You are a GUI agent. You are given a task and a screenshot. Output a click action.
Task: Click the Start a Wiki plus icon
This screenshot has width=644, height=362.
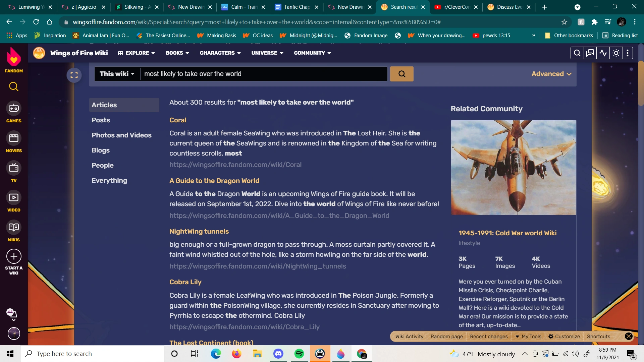point(14,257)
